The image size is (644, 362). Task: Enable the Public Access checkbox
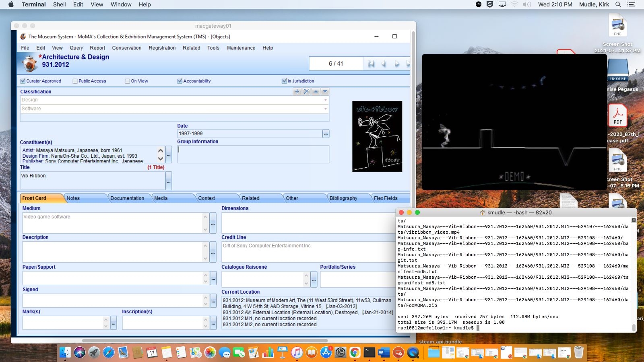pos(75,81)
